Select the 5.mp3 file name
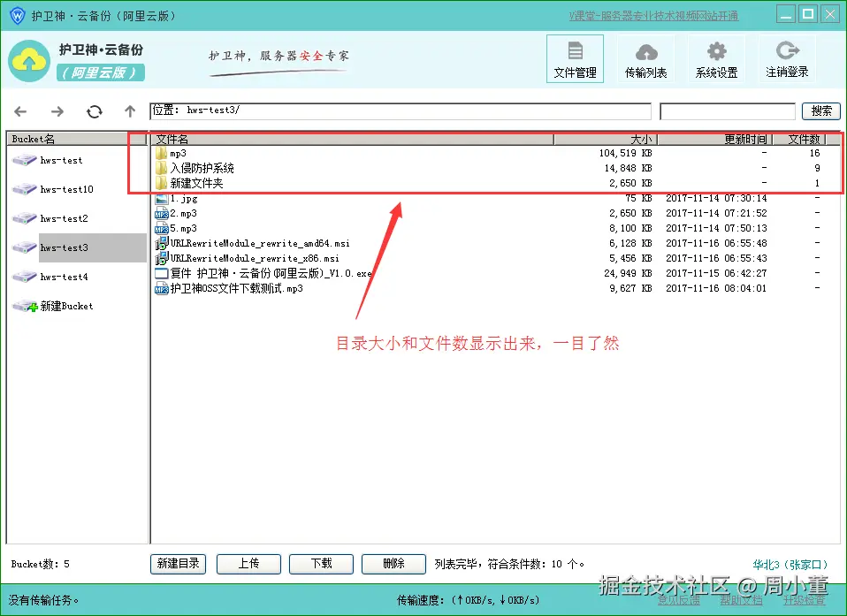Image resolution: width=847 pixels, height=616 pixels. (184, 229)
